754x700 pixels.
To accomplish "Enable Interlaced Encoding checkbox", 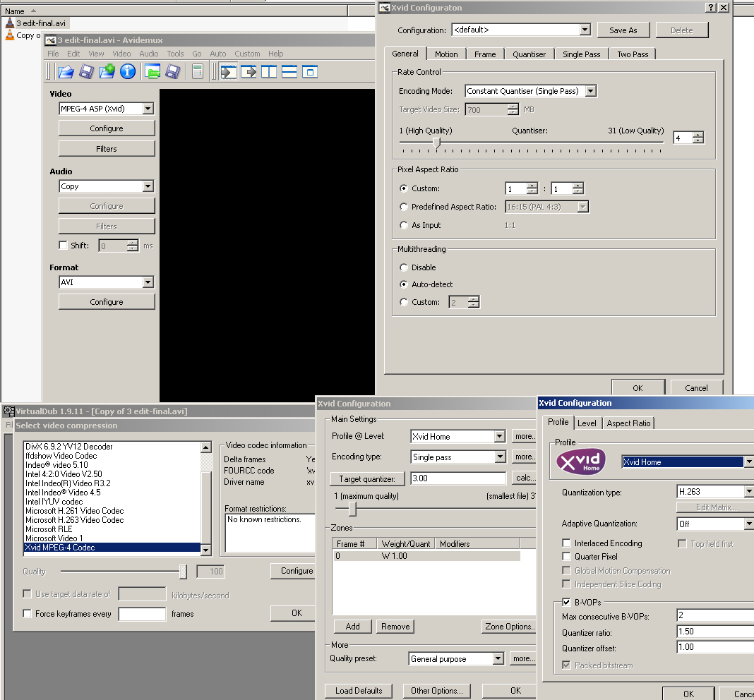I will coord(566,543).
